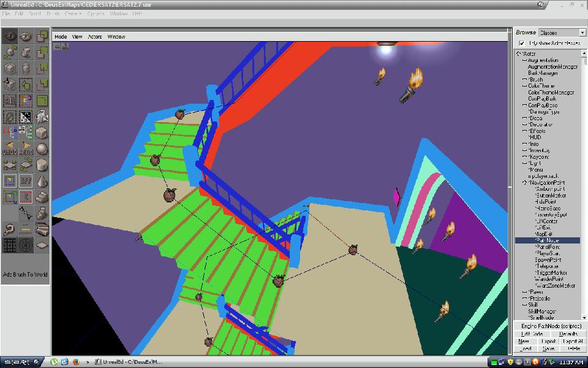Screen dimensions: 588x368
Task: Click the Select ALL icon
Action: pyautogui.click(x=10, y=101)
